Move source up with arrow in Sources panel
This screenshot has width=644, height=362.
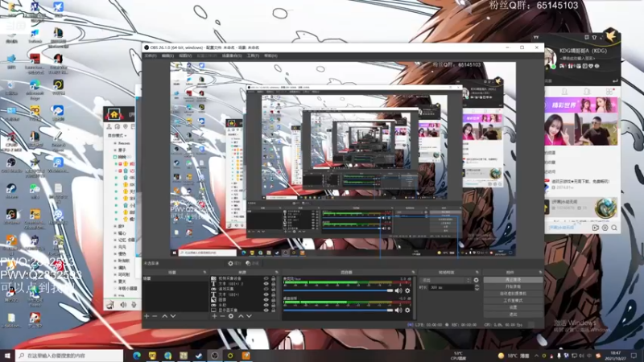click(241, 316)
